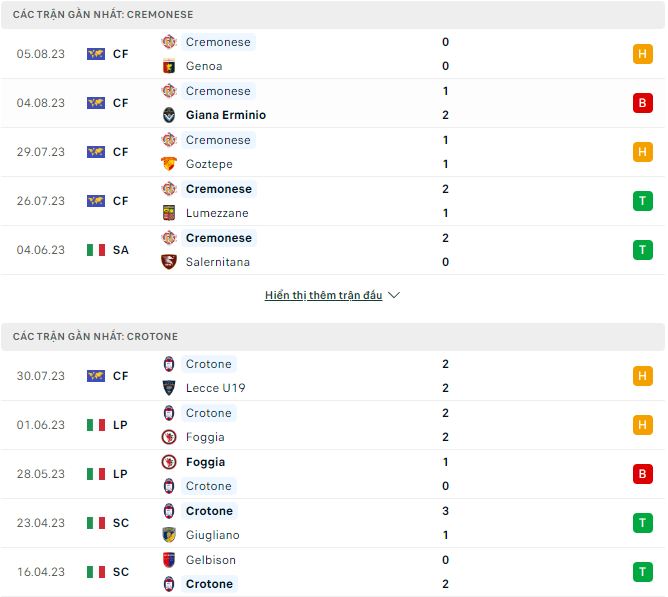This screenshot has height=597, width=668.
Task: Open the Foggia team link on 28.05.23
Action: point(205,462)
